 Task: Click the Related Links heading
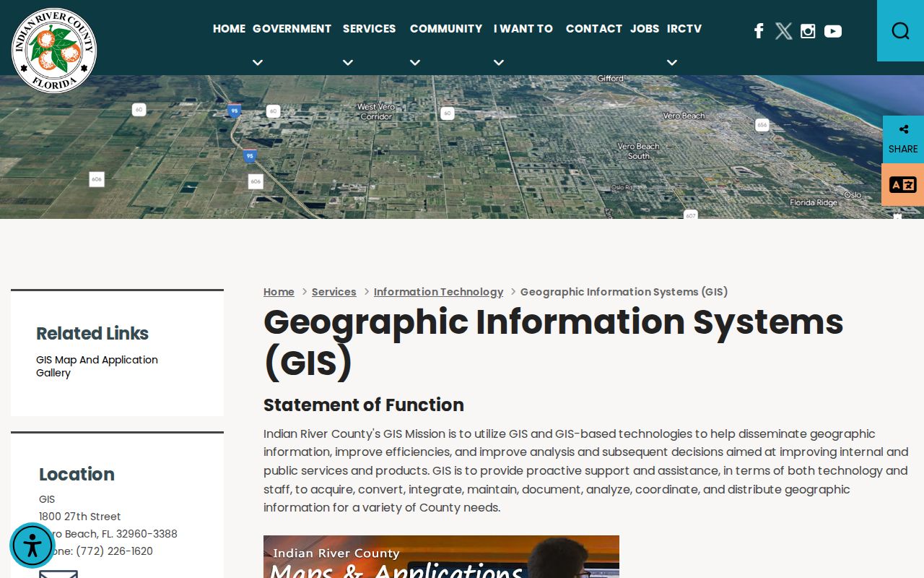point(92,334)
